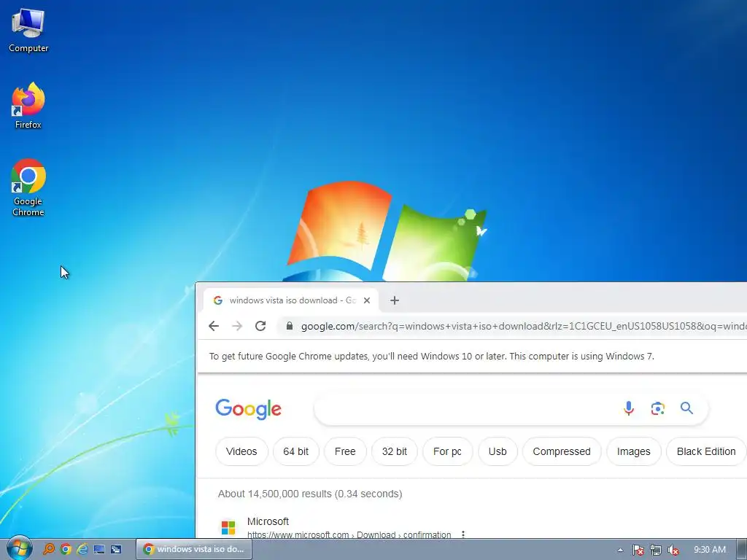Select the 'Compressed' filter chip
The image size is (747, 560).
click(562, 451)
